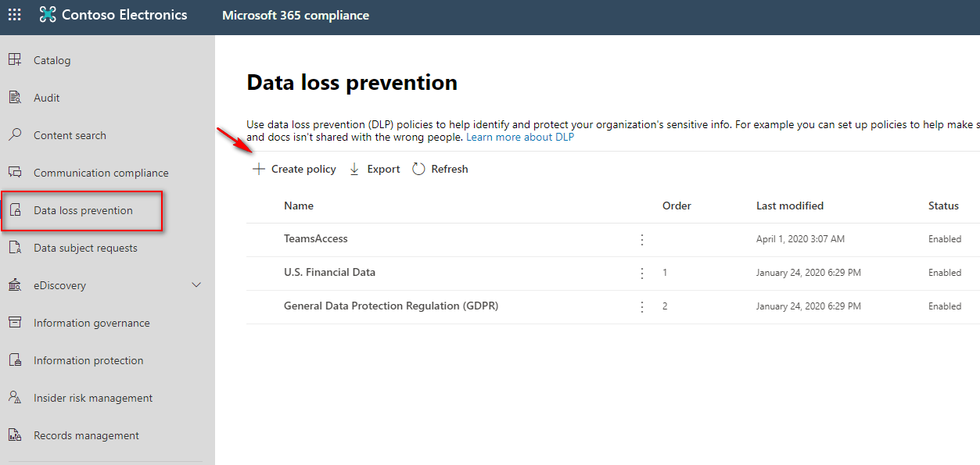Click the Export button
The image size is (980, 465).
coord(375,169)
